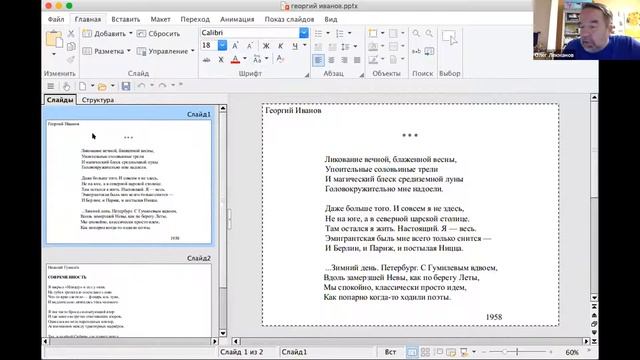This screenshot has width=640, height=360.
Task: Click the Paste clipboard icon
Action: click(54, 39)
